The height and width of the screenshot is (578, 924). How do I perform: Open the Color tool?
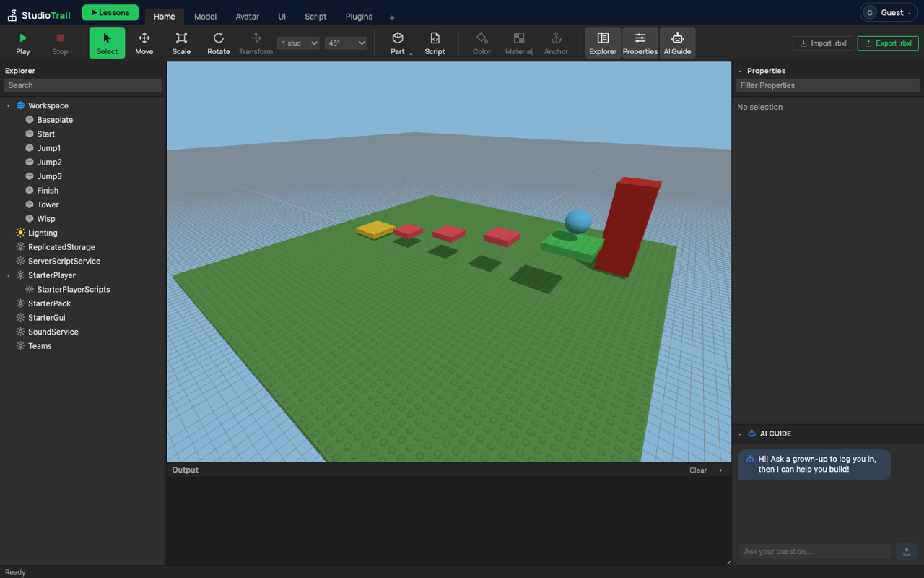coord(481,43)
